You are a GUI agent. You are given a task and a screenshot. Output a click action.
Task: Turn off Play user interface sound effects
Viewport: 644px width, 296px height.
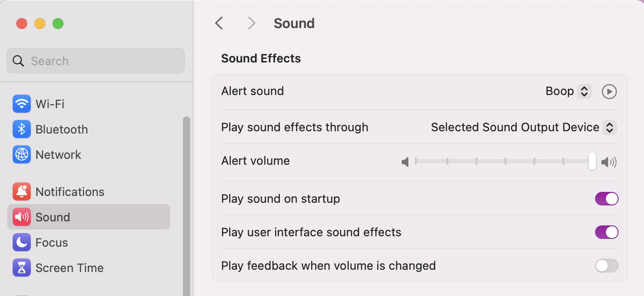(x=606, y=232)
